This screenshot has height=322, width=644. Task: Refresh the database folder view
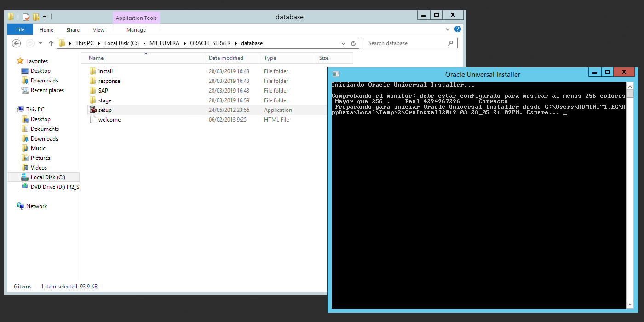pyautogui.click(x=353, y=43)
